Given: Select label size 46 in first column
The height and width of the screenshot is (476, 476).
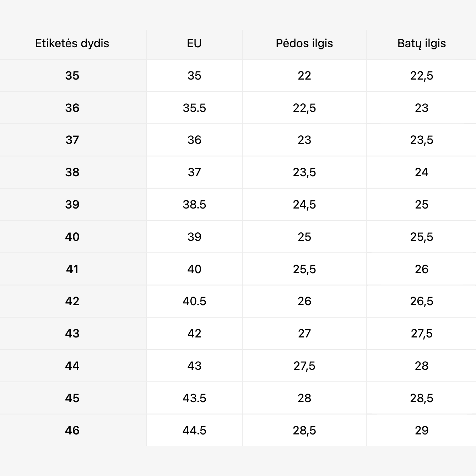Looking at the screenshot, I should (72, 431).
